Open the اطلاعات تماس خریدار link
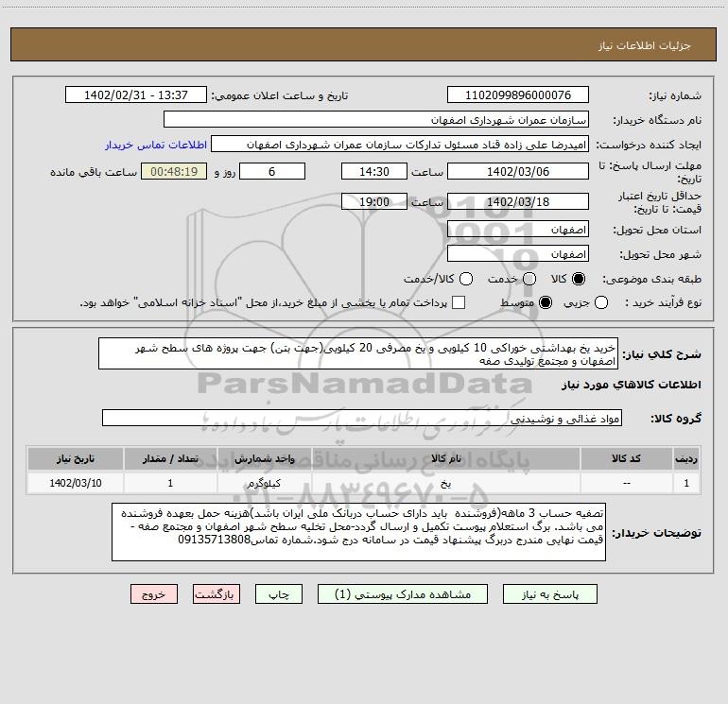 click(x=156, y=145)
